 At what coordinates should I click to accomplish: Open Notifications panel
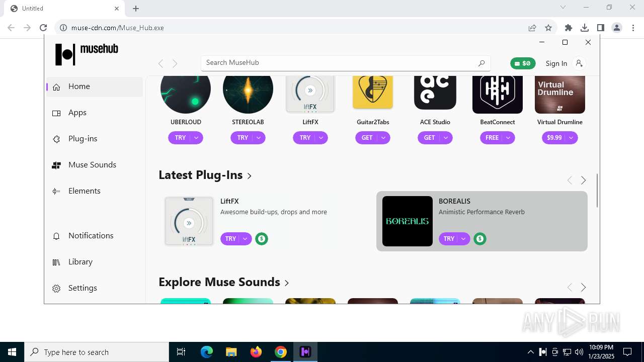pyautogui.click(x=95, y=236)
